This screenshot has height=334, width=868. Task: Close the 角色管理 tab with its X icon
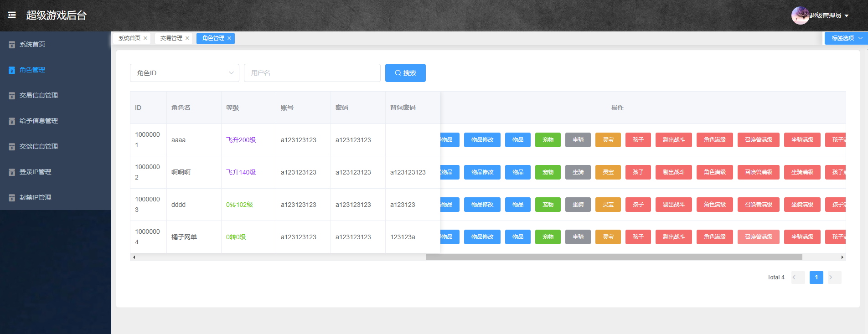click(x=229, y=38)
